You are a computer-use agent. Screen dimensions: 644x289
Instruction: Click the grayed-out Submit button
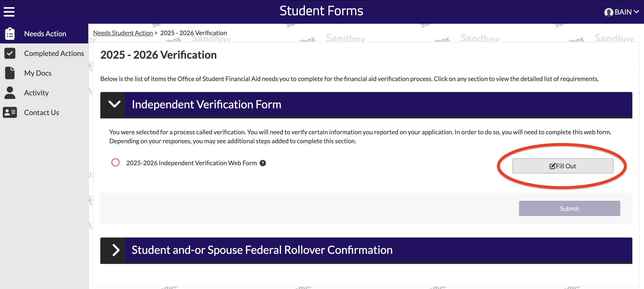(x=569, y=208)
